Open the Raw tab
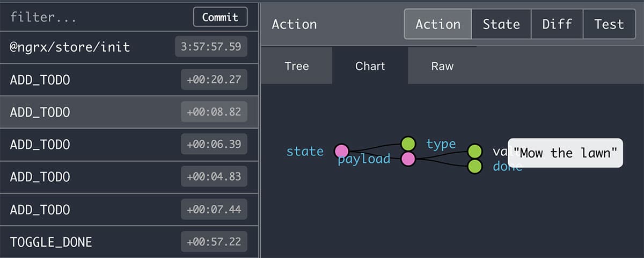The image size is (644, 258). tap(443, 66)
